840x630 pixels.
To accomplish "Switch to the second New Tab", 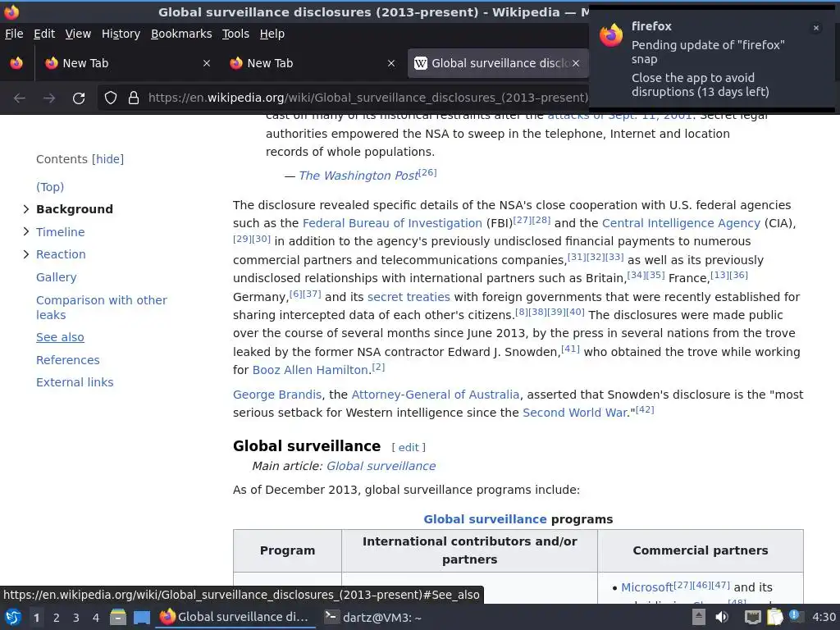I will pyautogui.click(x=312, y=63).
